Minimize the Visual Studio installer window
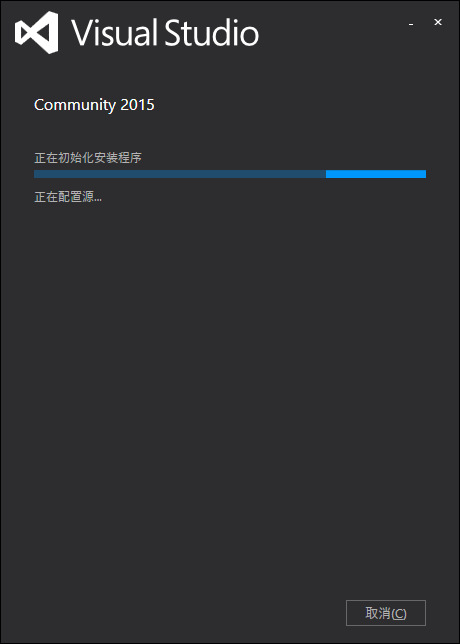Screen dimensions: 460x644 pyautogui.click(x=411, y=24)
